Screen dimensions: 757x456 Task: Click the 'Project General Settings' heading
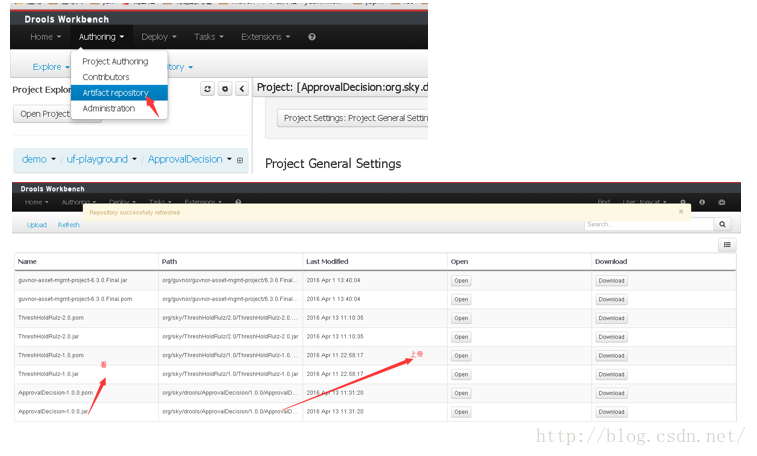[x=333, y=164]
